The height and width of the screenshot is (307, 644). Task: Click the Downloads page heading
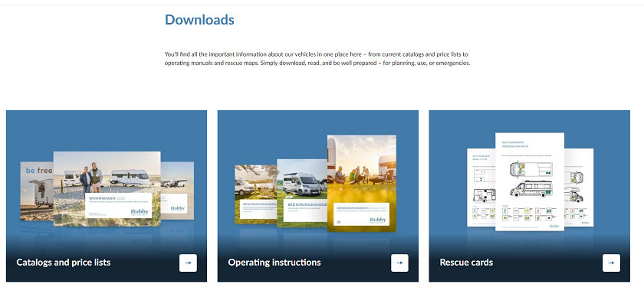pos(199,20)
